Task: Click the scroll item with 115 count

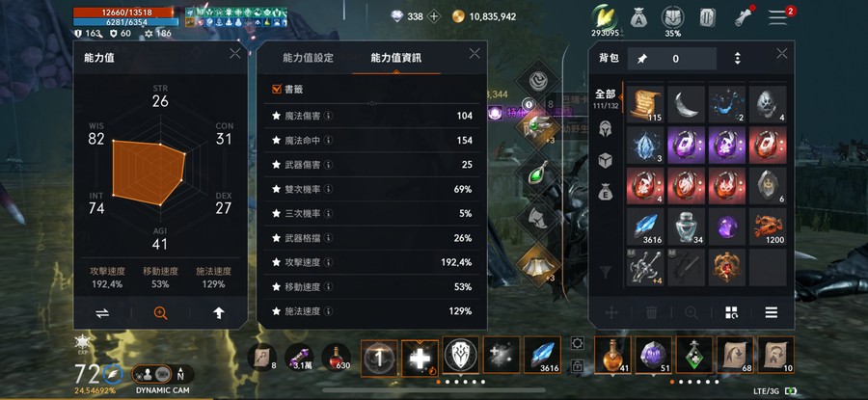Action: (645, 104)
